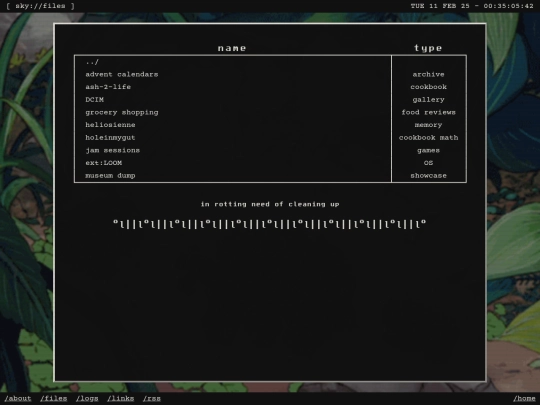Open the museum dump entry
The height and width of the screenshot is (405, 540).
click(110, 175)
